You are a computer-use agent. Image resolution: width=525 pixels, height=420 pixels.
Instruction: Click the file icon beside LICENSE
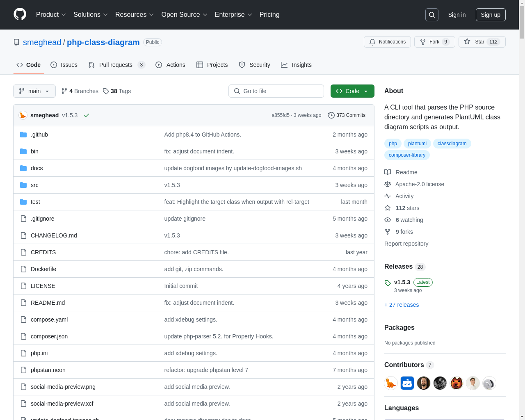(x=23, y=286)
